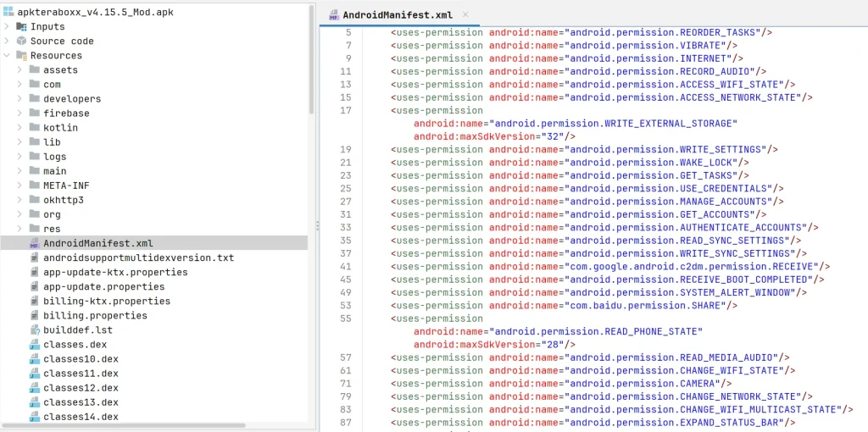Expand the assets folder
This screenshot has height=432, width=868.
pos(19,69)
